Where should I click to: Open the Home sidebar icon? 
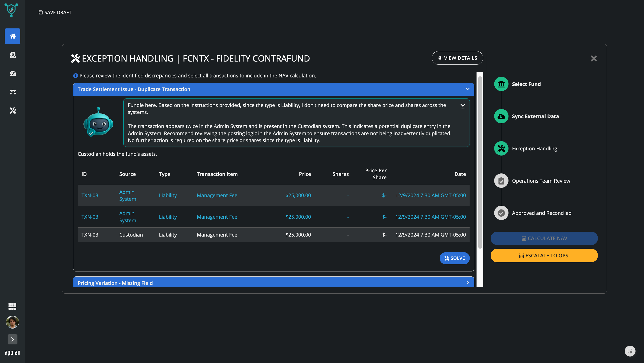tap(13, 36)
